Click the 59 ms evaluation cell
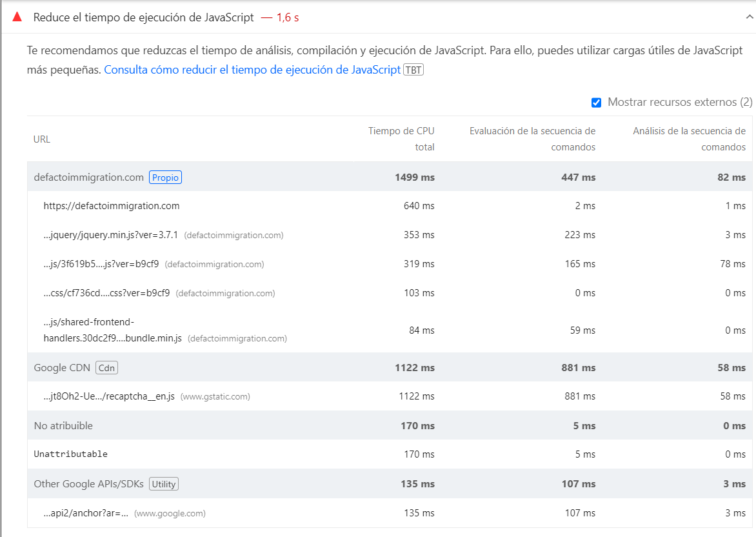The height and width of the screenshot is (537, 756). pos(582,330)
